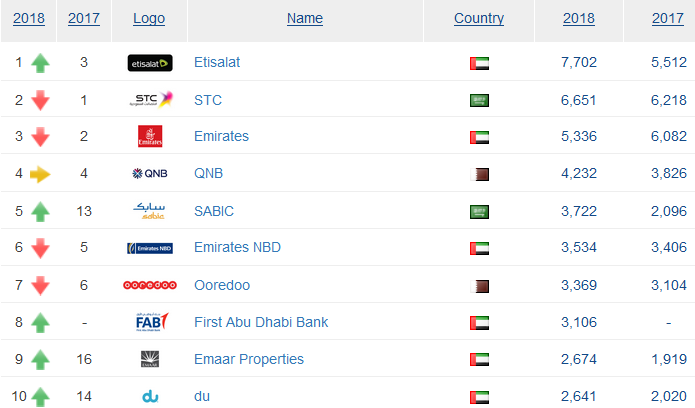Image resolution: width=695 pixels, height=408 pixels.
Task: Open the First Abu Dhabi Bank link
Action: pyautogui.click(x=261, y=322)
